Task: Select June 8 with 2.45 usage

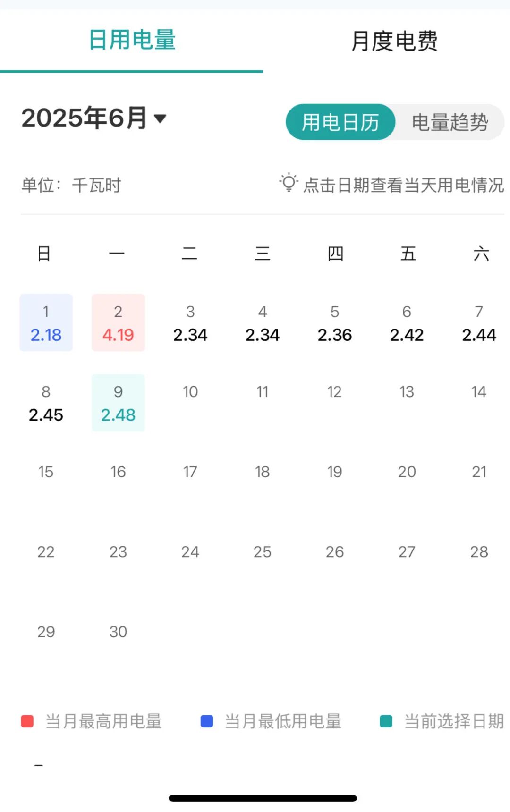Action: (46, 403)
